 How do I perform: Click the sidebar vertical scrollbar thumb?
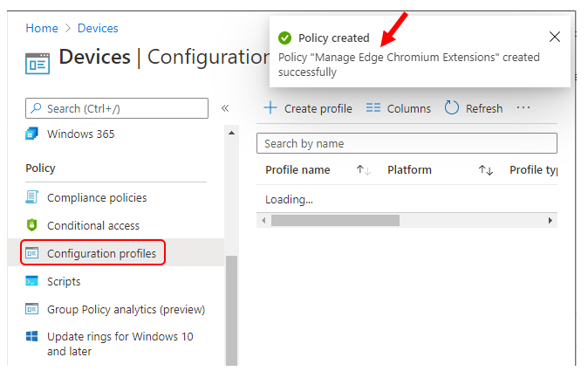(232, 310)
